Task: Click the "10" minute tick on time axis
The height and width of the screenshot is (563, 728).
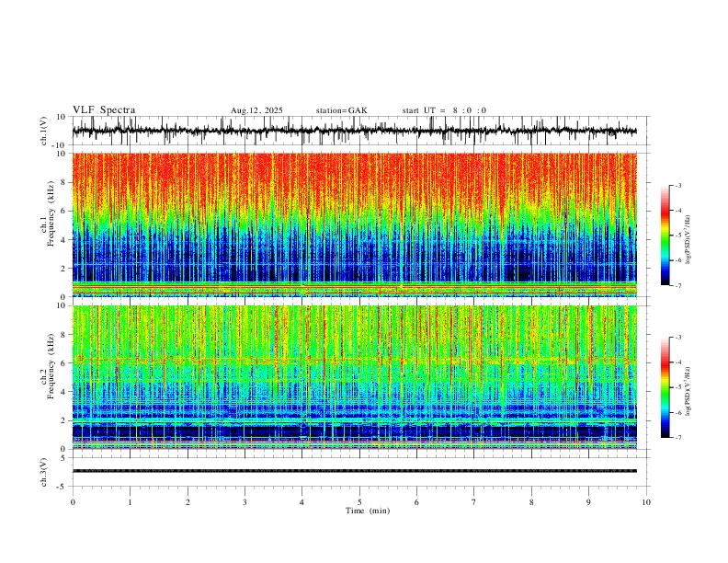Action: (646, 502)
